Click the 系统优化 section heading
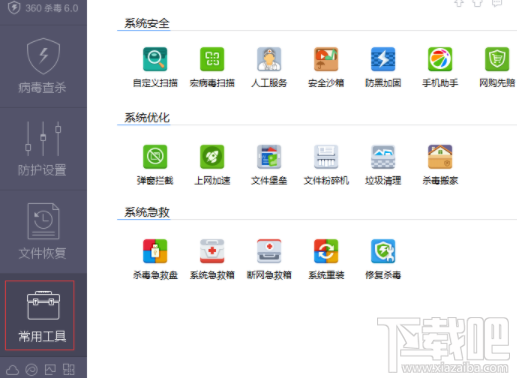517x378 pixels. (x=147, y=118)
